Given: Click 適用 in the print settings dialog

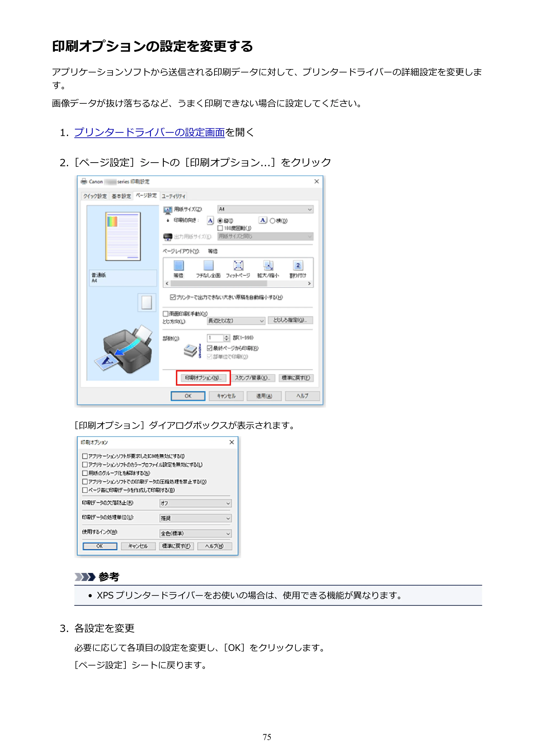Looking at the screenshot, I should [264, 396].
